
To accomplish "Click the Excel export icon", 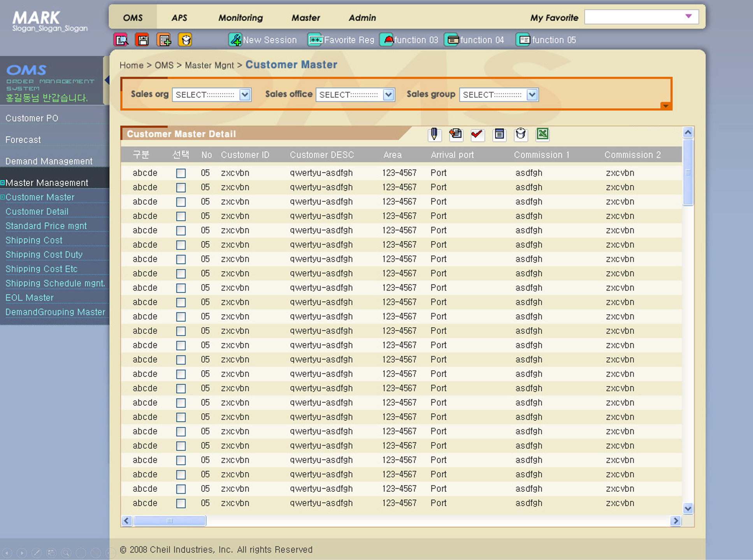I will 542,134.
